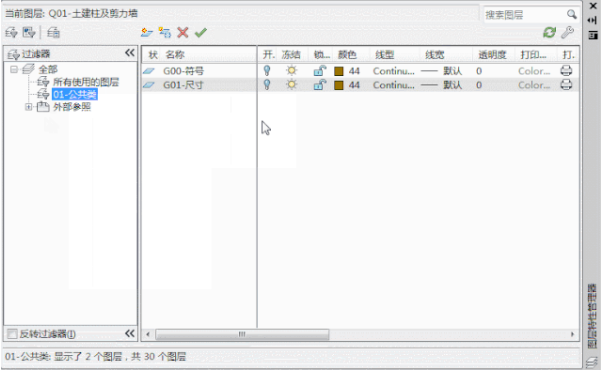The height and width of the screenshot is (371, 601).
Task: Open palette properties menu icon
Action: (x=593, y=35)
